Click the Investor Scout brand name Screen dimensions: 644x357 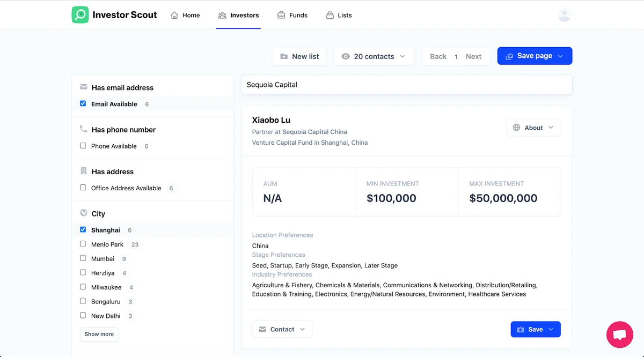[125, 15]
